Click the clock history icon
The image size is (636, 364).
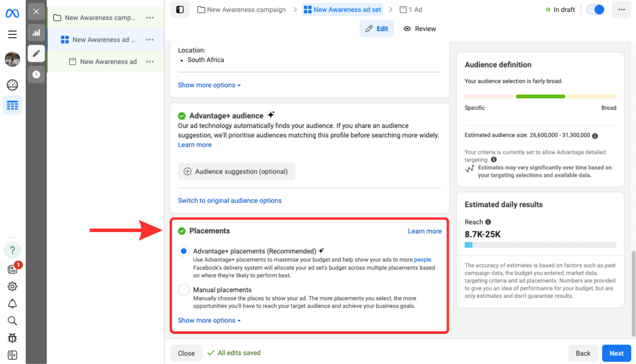(36, 74)
